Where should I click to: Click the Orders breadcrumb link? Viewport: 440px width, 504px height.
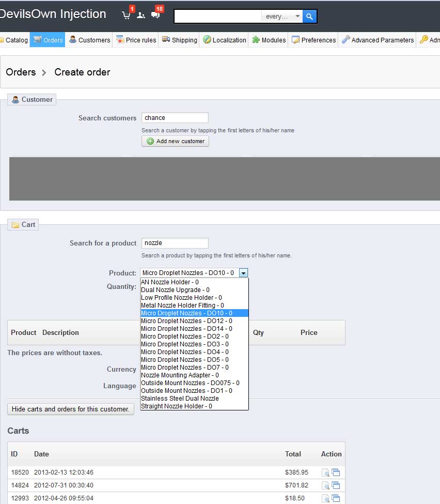click(x=21, y=72)
